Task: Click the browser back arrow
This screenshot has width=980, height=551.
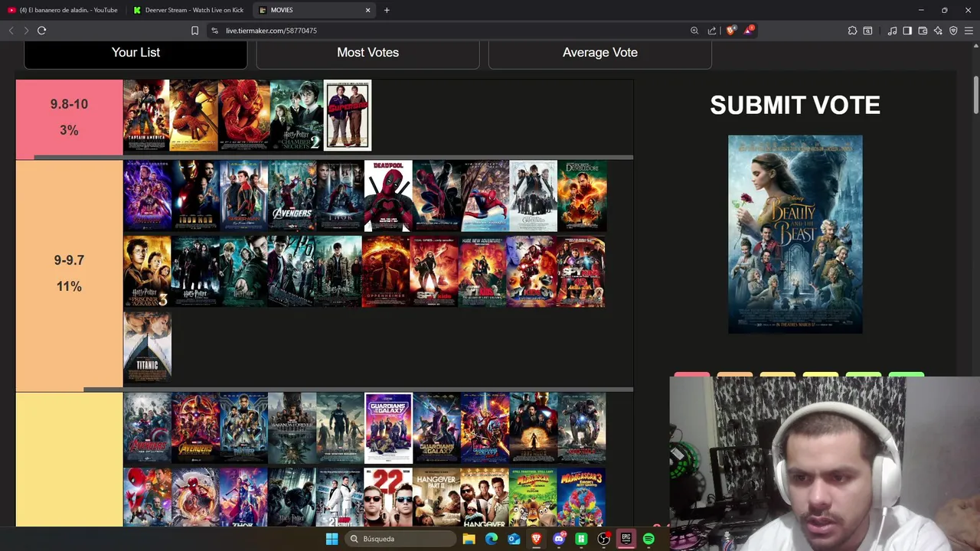Action: pos(11,31)
